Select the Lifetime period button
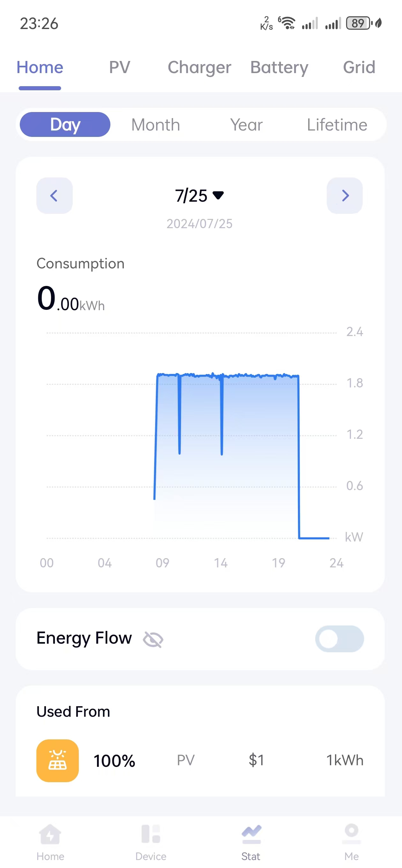Image resolution: width=402 pixels, height=868 pixels. 337,125
